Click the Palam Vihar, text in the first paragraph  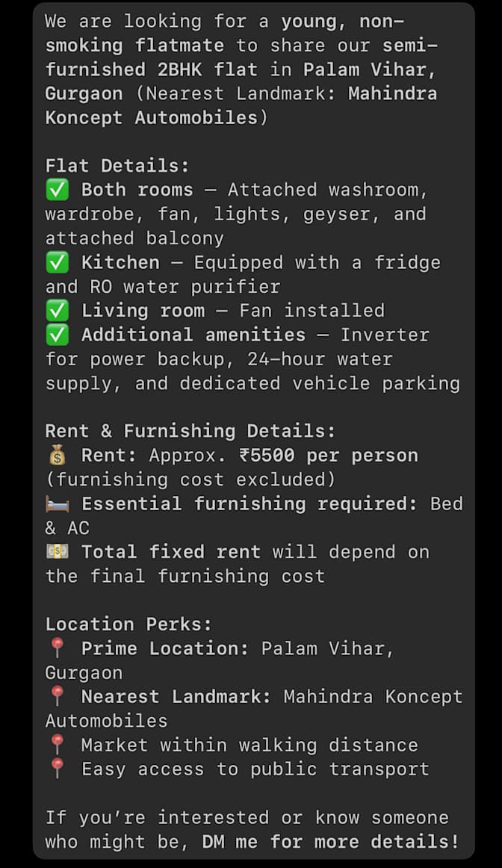(370, 69)
